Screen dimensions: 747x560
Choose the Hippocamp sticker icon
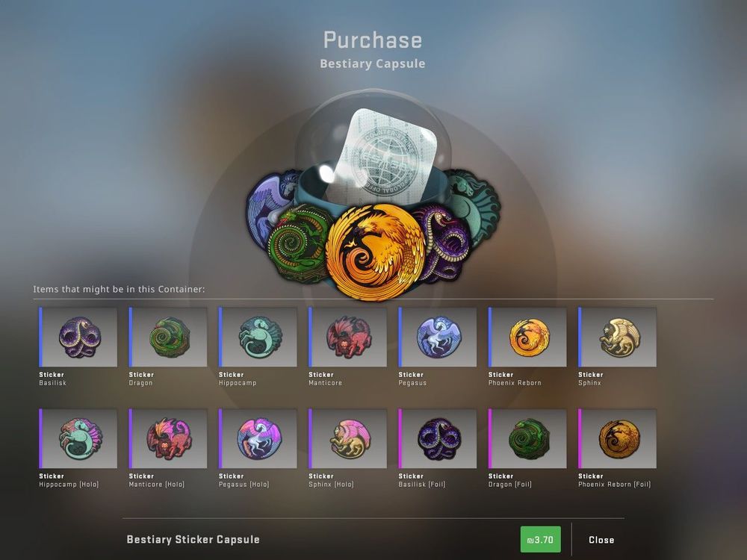258,337
